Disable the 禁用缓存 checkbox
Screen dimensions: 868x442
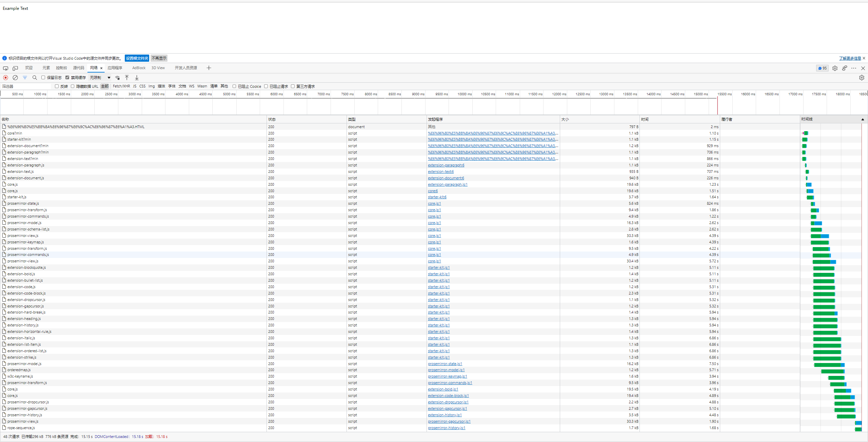[x=67, y=77]
